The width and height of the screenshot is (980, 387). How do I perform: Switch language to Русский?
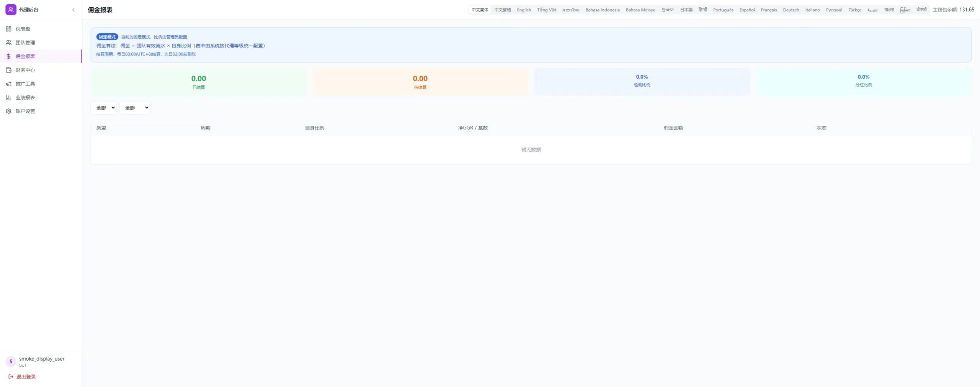coord(834,10)
